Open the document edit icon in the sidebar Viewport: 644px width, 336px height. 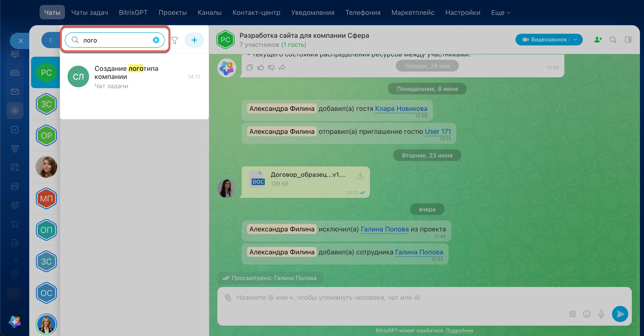15,243
